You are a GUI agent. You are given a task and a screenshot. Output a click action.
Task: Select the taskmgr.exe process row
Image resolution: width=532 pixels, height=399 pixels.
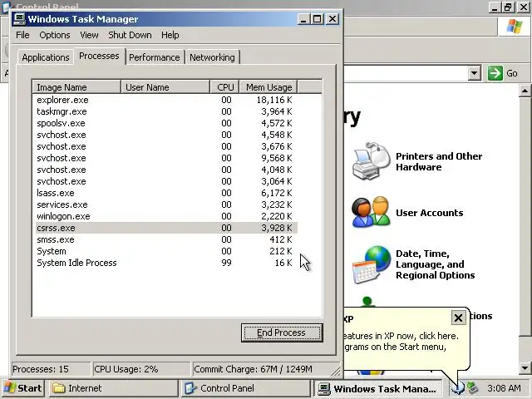tap(166, 111)
